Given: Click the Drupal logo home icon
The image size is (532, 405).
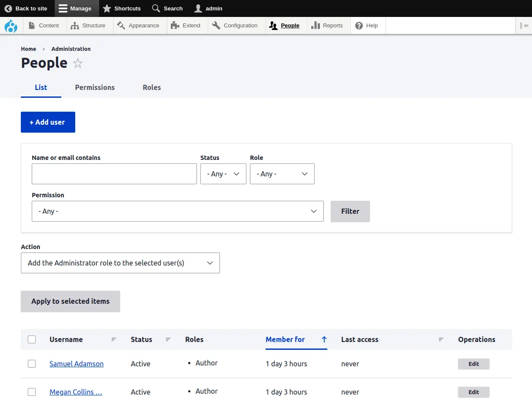Looking at the screenshot, I should pos(11,26).
